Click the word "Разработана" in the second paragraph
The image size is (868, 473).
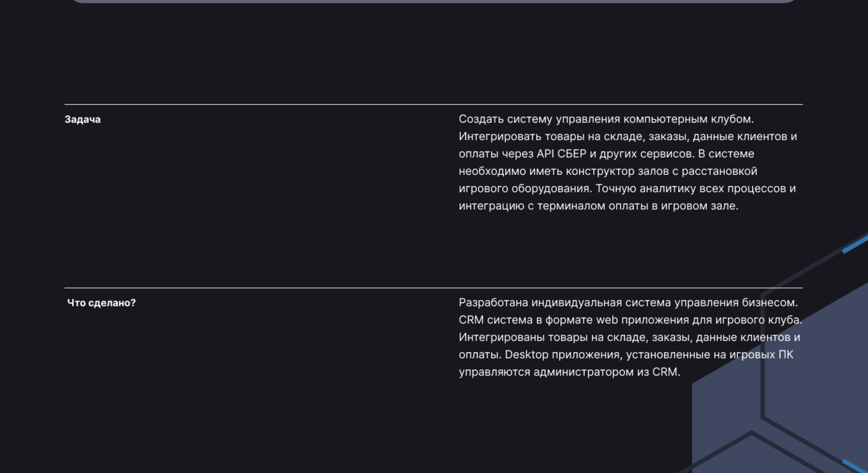tap(493, 303)
